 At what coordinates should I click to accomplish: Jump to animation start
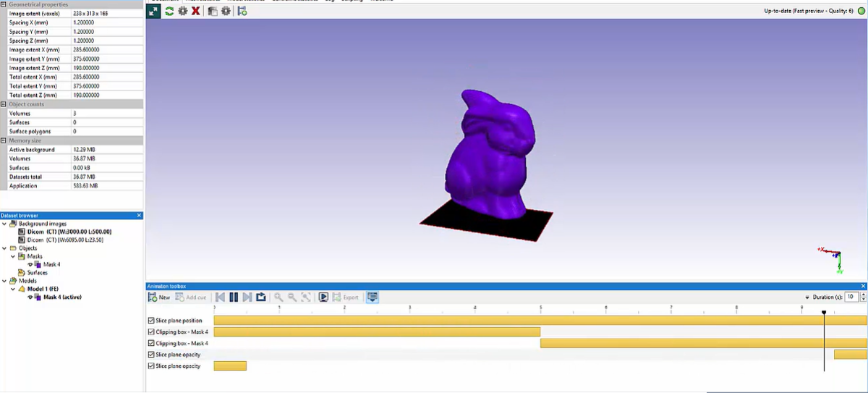pos(221,297)
